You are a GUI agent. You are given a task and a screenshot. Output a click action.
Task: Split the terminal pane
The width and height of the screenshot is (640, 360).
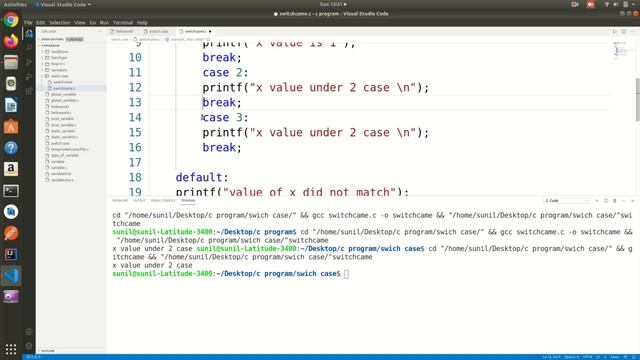pyautogui.click(x=606, y=201)
